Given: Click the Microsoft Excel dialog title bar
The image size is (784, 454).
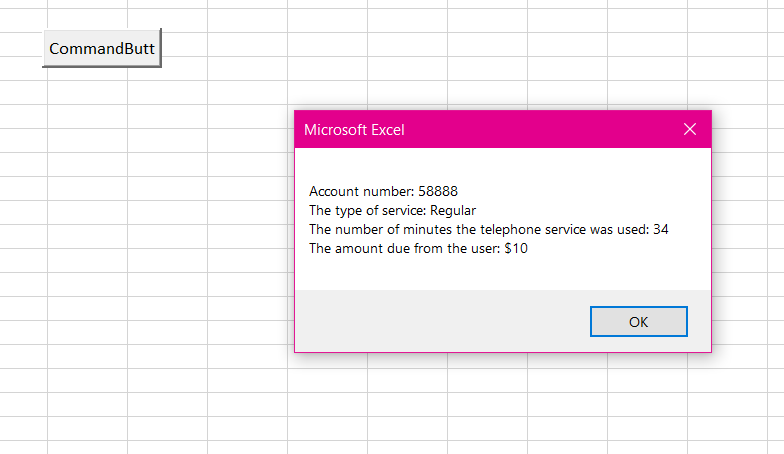Looking at the screenshot, I should pos(480,129).
